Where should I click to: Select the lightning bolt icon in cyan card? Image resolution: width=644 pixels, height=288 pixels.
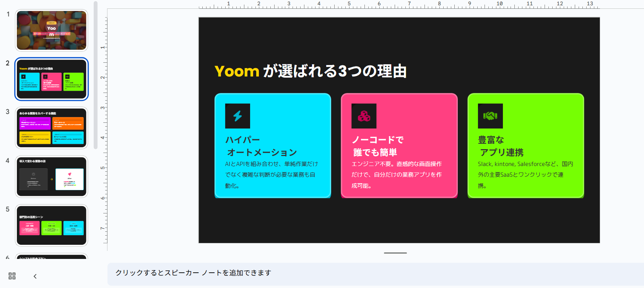click(x=237, y=116)
